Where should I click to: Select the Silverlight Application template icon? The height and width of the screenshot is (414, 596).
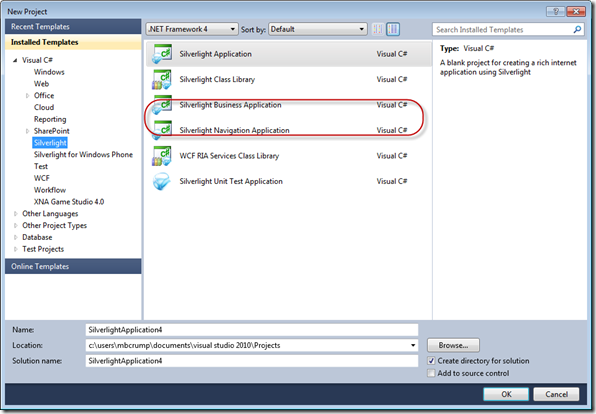point(162,54)
